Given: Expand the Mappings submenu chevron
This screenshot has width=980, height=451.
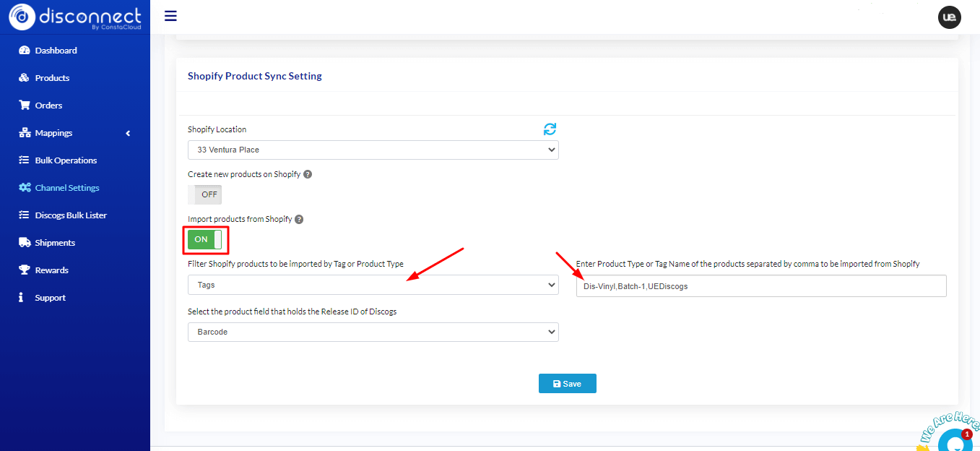Looking at the screenshot, I should (128, 133).
